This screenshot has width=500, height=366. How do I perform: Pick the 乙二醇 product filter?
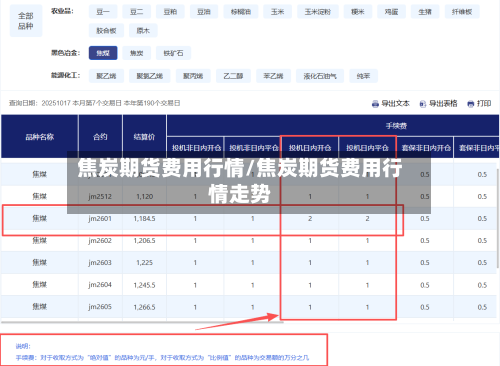pos(233,76)
